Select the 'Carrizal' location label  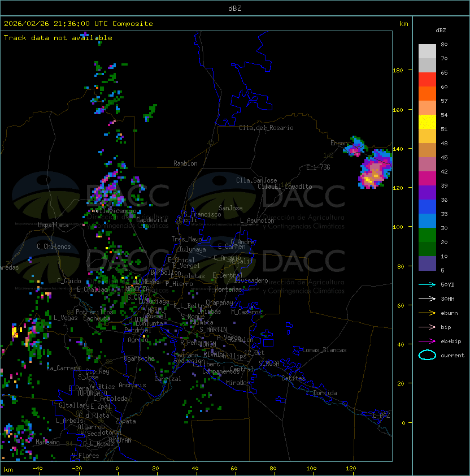tap(168, 379)
